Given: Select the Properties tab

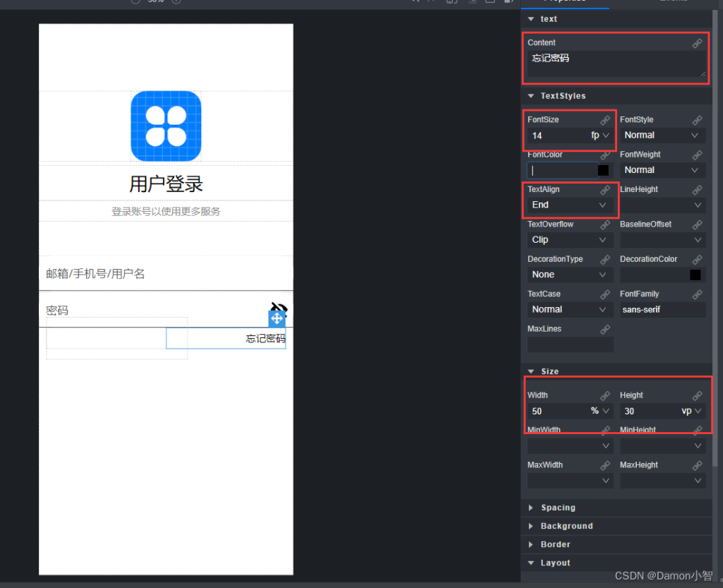Looking at the screenshot, I should 565,1.
